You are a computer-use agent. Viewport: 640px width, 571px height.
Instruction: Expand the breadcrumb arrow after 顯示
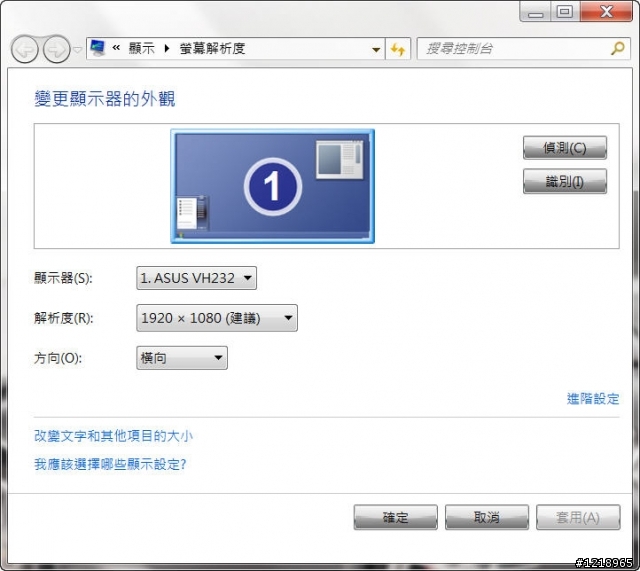point(167,49)
